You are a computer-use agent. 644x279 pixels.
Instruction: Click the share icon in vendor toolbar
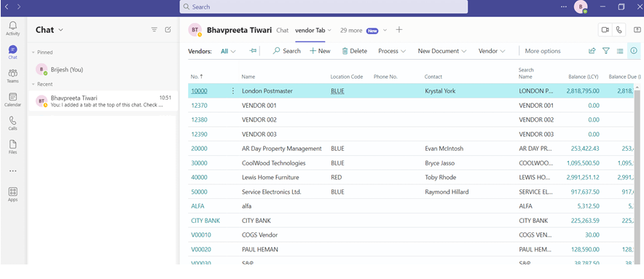click(x=592, y=51)
